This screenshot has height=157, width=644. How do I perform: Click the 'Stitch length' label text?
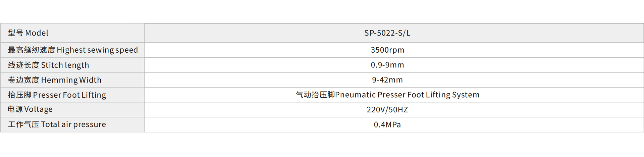(65, 65)
